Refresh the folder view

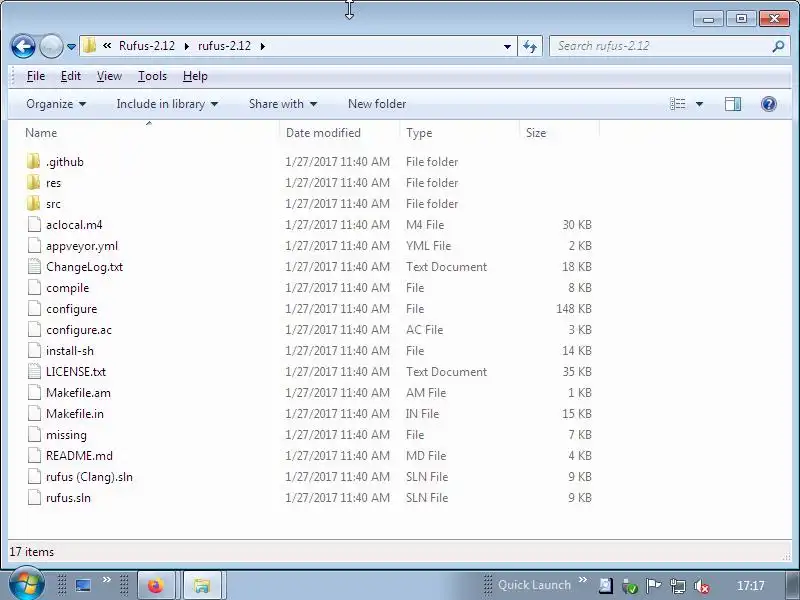pyautogui.click(x=530, y=46)
